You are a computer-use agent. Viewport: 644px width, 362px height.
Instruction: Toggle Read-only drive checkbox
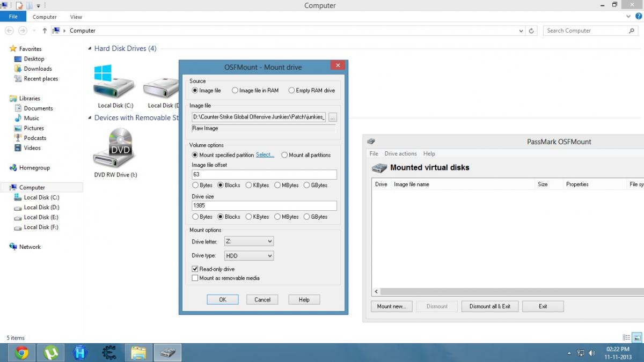tap(195, 269)
